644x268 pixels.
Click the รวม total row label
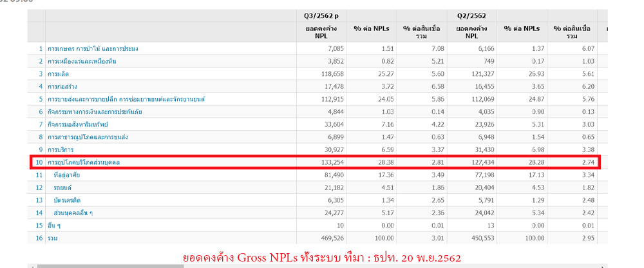[x=52, y=238]
